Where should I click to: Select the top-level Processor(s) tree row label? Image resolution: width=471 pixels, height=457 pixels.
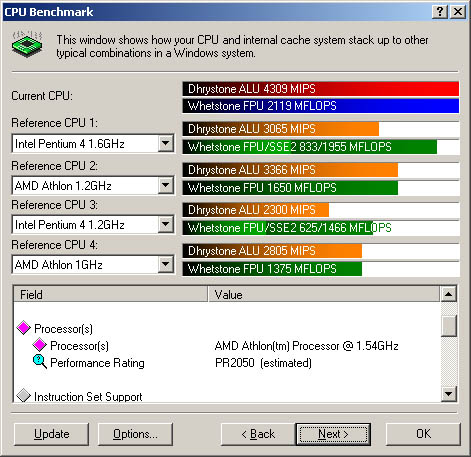[x=63, y=329]
